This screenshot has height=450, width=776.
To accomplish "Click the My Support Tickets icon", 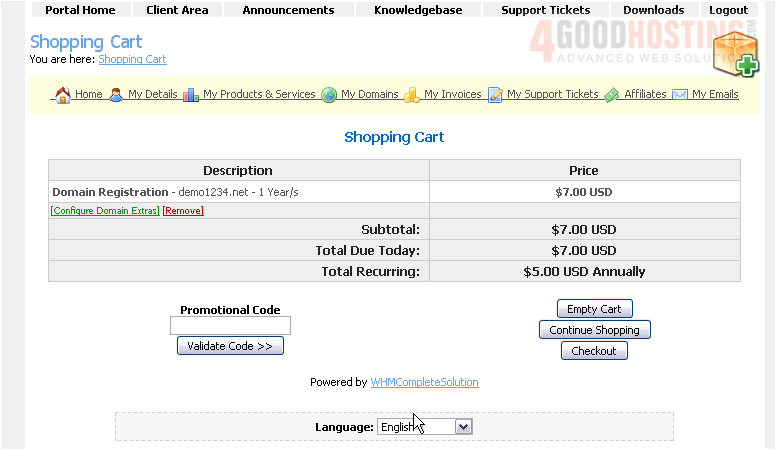I will (495, 95).
